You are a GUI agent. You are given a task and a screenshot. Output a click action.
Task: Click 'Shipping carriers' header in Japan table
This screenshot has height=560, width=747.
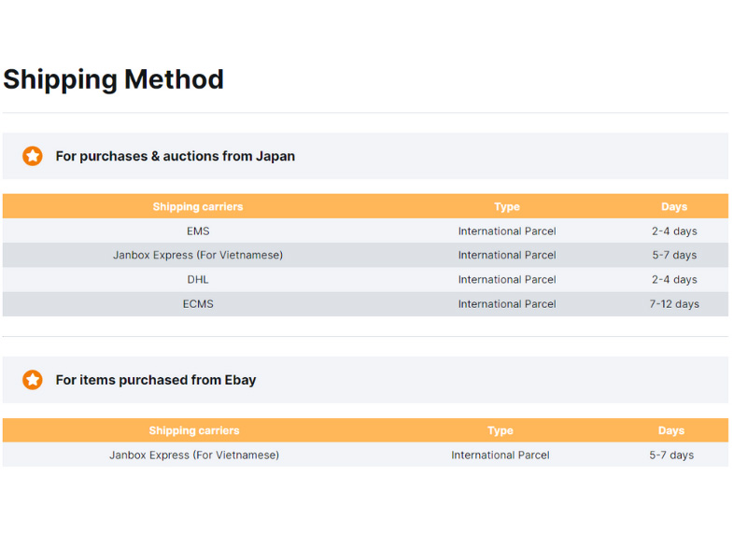tap(198, 206)
